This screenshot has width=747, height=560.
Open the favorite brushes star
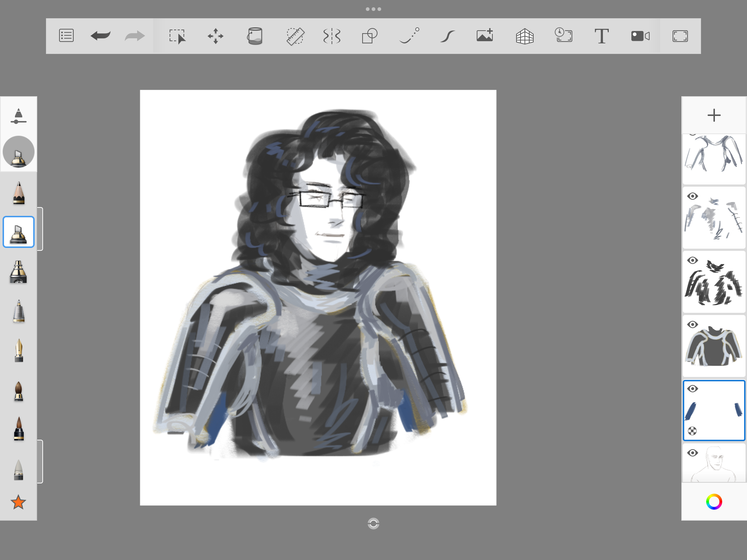pyautogui.click(x=18, y=502)
